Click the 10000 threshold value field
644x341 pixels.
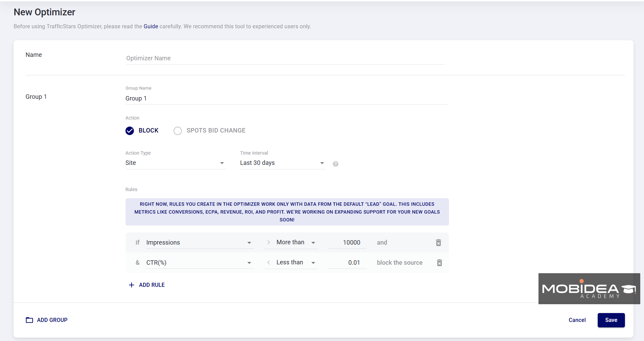pyautogui.click(x=347, y=242)
